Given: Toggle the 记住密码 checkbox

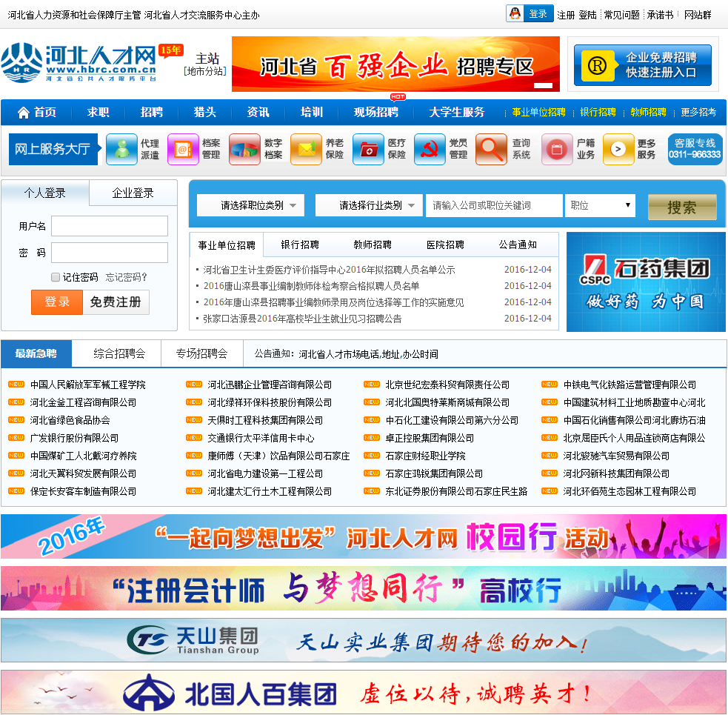Looking at the screenshot, I should [x=56, y=277].
